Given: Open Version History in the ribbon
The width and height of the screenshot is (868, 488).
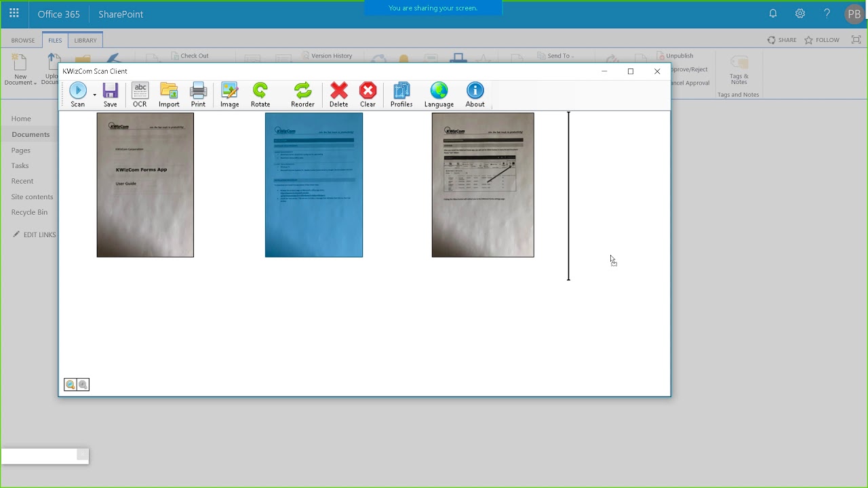Looking at the screenshot, I should 327,56.
